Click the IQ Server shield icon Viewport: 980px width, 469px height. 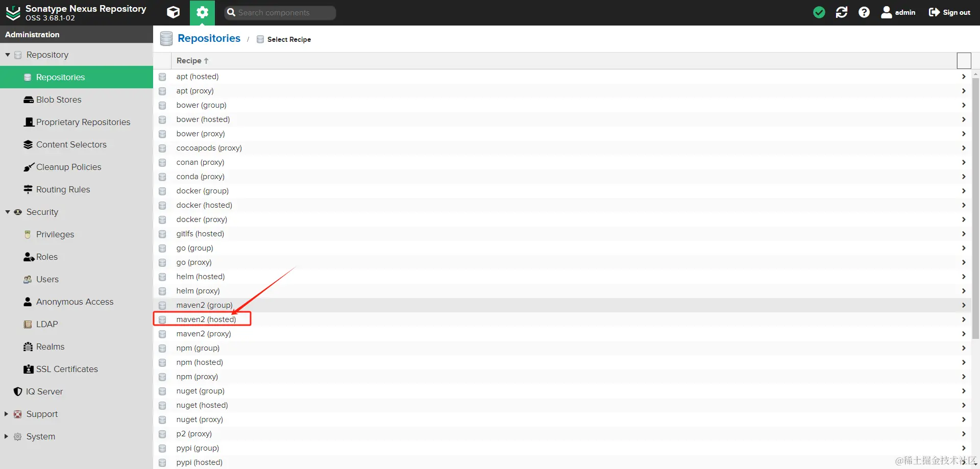click(18, 391)
